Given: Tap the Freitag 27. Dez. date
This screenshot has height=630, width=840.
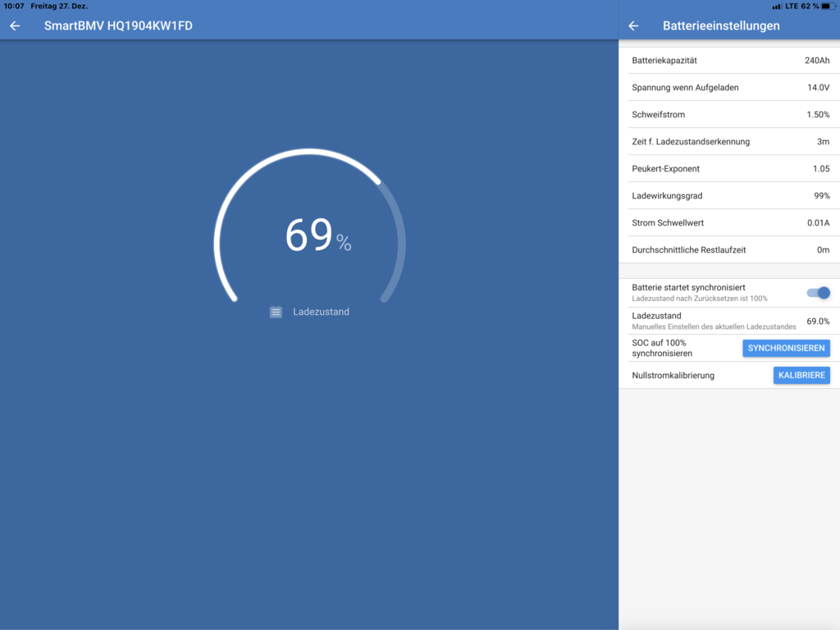Looking at the screenshot, I should pyautogui.click(x=59, y=7).
